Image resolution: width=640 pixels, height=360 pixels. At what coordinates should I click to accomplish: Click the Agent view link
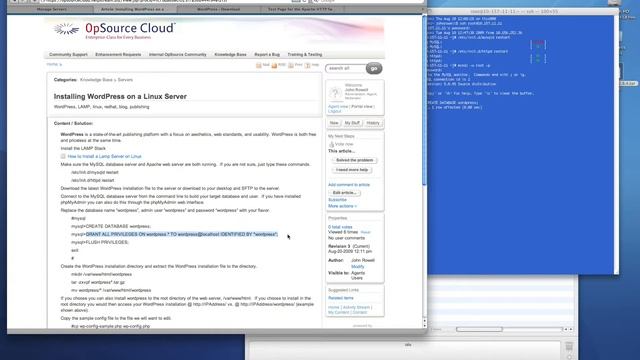(x=338, y=107)
